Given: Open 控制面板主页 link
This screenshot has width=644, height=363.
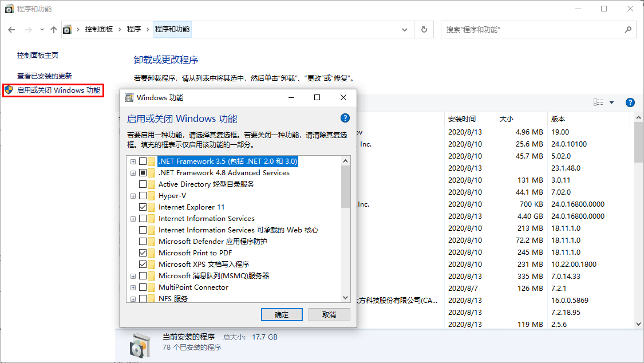Looking at the screenshot, I should click(x=38, y=56).
